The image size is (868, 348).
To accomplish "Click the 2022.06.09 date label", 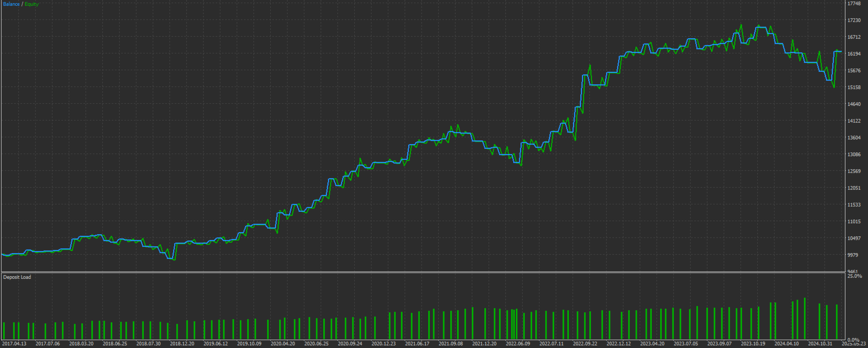I will (518, 344).
